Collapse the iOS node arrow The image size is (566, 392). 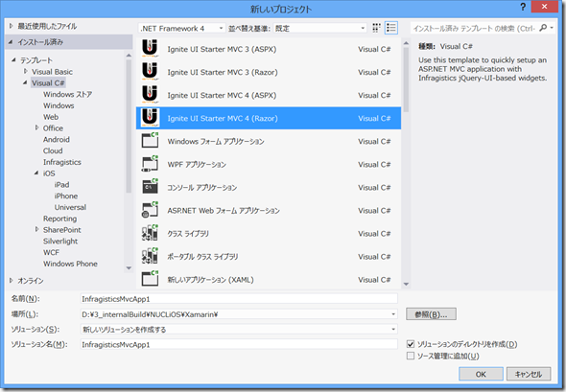36,173
